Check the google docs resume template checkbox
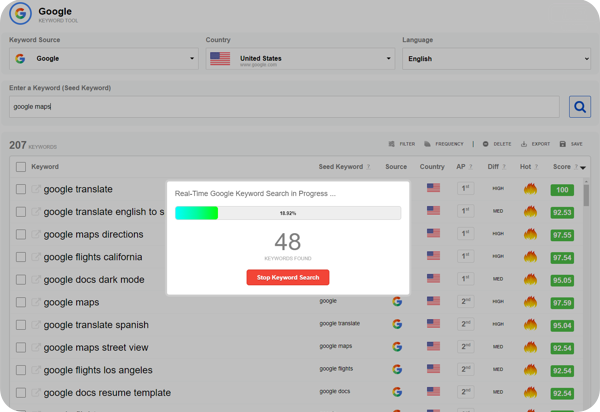The width and height of the screenshot is (600, 412). (21, 393)
